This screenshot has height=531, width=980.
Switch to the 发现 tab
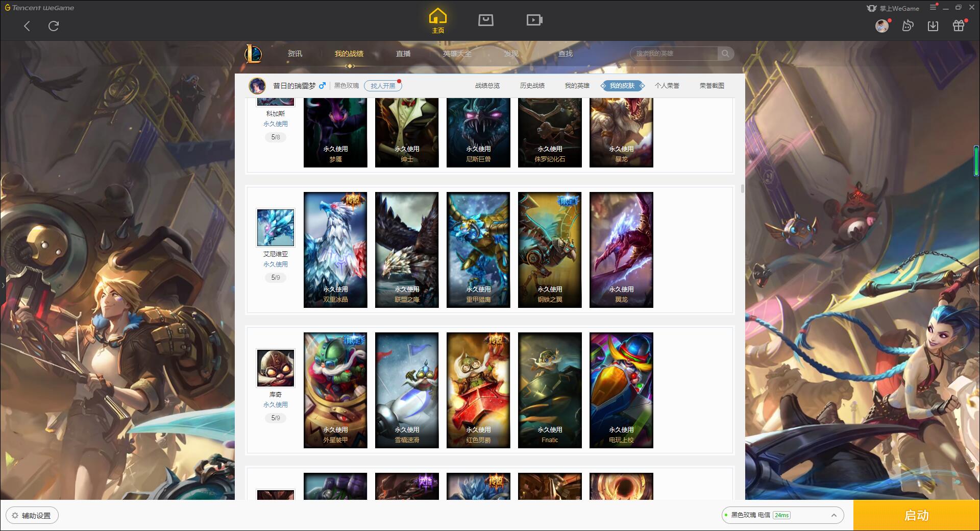pyautogui.click(x=511, y=54)
